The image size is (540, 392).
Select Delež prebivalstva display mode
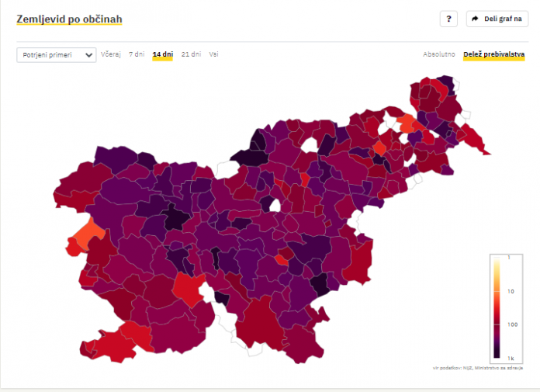pos(494,54)
